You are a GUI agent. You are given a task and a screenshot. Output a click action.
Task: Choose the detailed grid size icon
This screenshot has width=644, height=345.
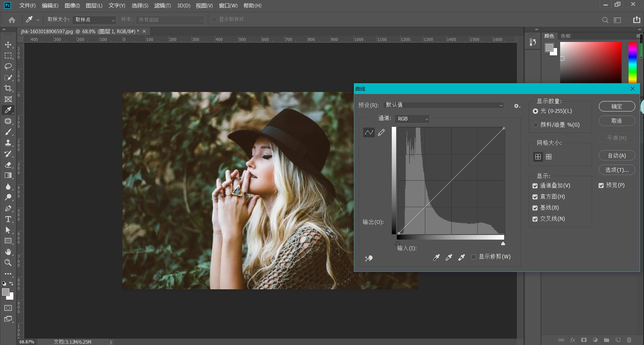click(549, 157)
